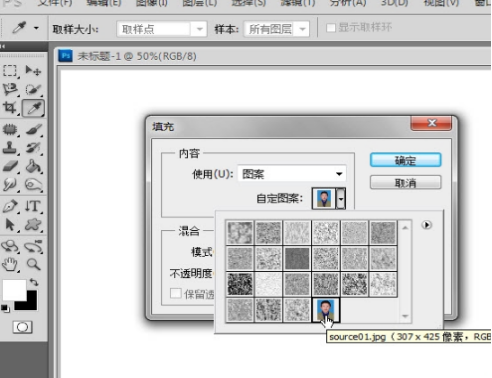
Task: Select the Spot Healing Brush tool
Action: pyautogui.click(x=10, y=129)
